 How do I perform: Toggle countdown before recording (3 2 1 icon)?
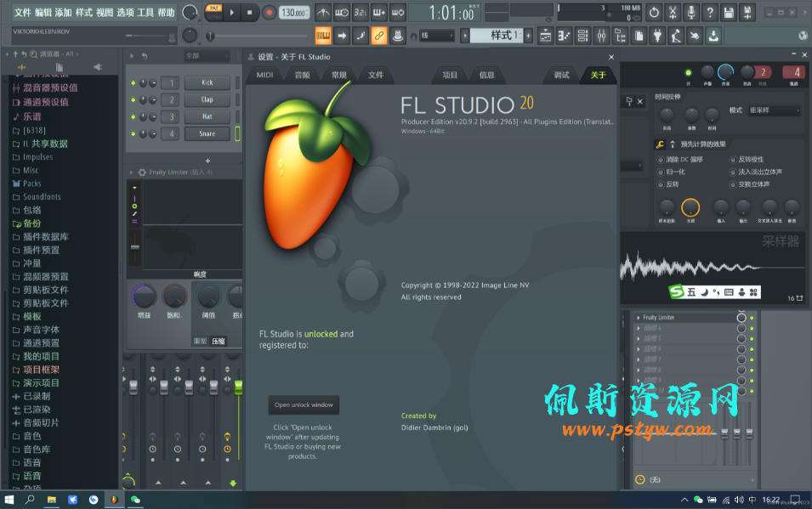coord(361,13)
